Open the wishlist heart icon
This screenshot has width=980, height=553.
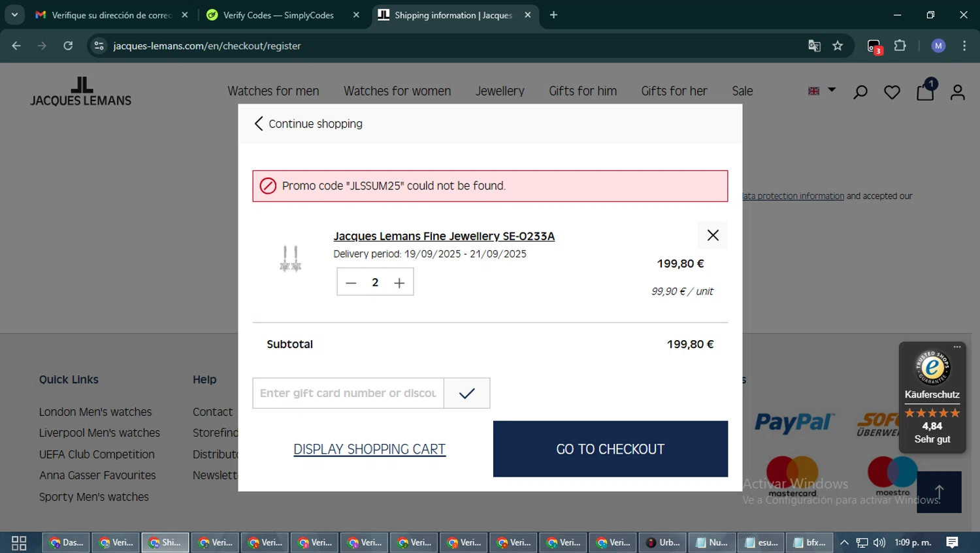coord(892,92)
